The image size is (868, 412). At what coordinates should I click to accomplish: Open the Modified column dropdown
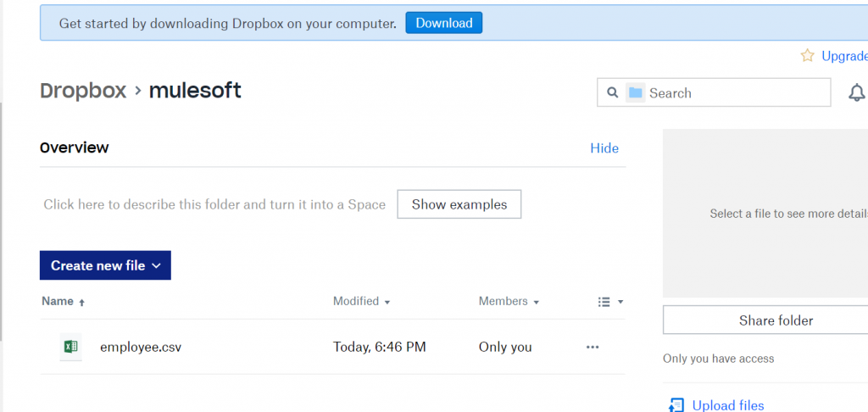(361, 301)
